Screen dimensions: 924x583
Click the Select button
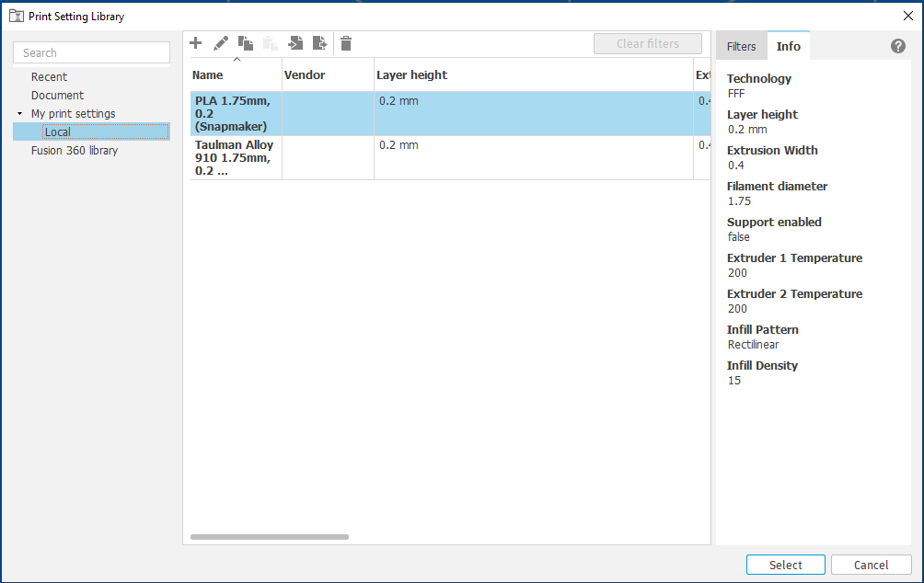pyautogui.click(x=786, y=565)
